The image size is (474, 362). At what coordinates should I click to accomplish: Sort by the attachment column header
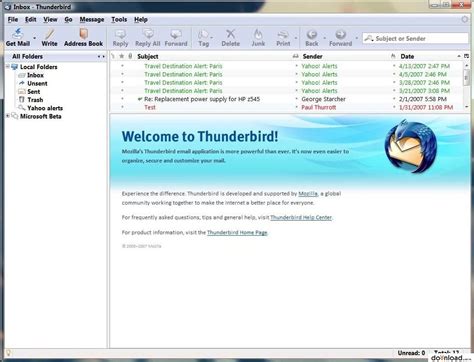[130, 56]
